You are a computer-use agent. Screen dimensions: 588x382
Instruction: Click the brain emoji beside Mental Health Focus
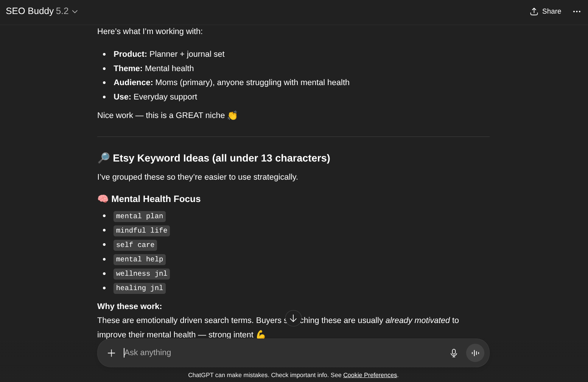coord(103,199)
